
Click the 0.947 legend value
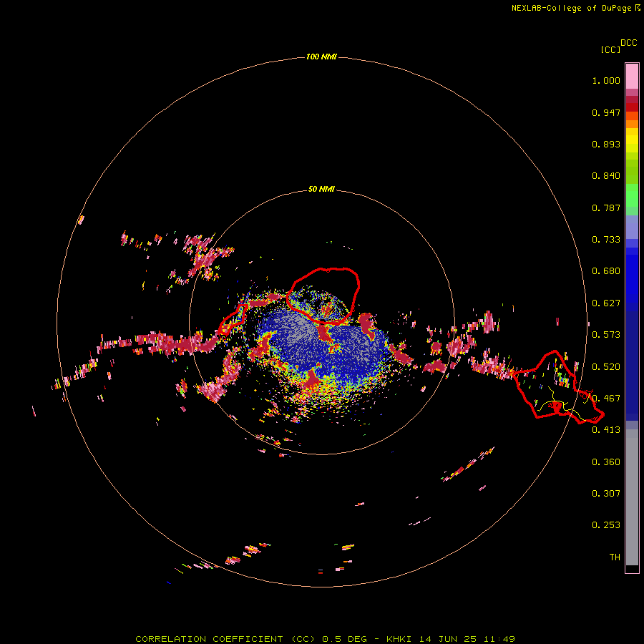606,112
